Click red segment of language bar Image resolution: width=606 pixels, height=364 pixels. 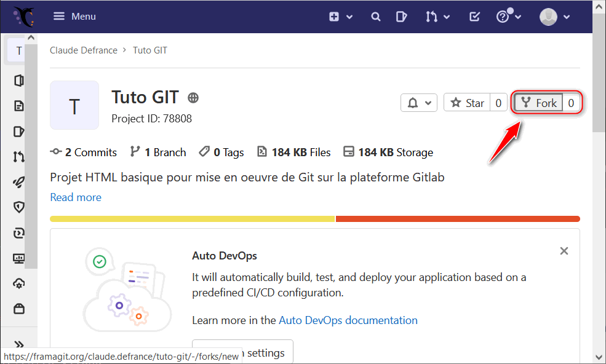point(458,219)
